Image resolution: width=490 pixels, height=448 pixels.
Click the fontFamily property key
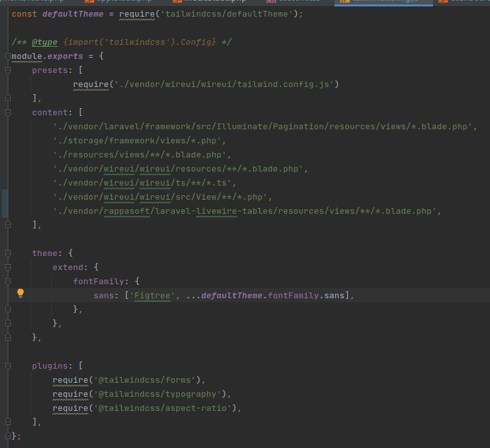pos(99,282)
